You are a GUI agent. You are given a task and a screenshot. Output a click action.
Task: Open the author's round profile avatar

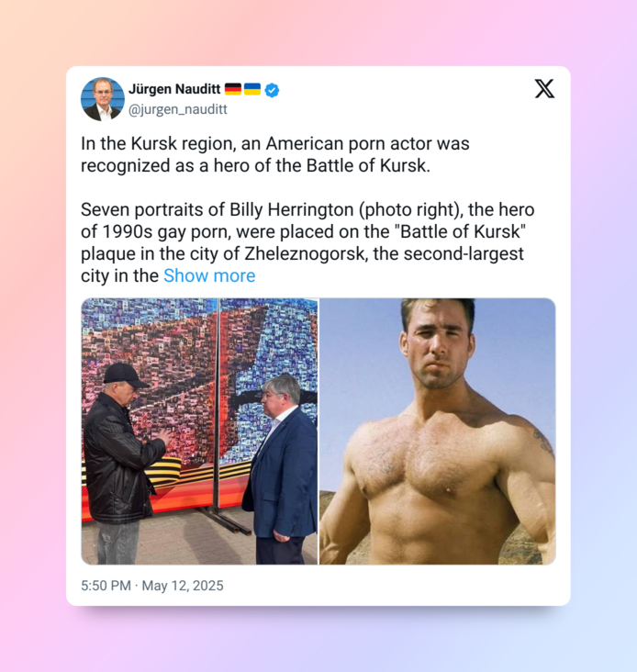tap(103, 99)
